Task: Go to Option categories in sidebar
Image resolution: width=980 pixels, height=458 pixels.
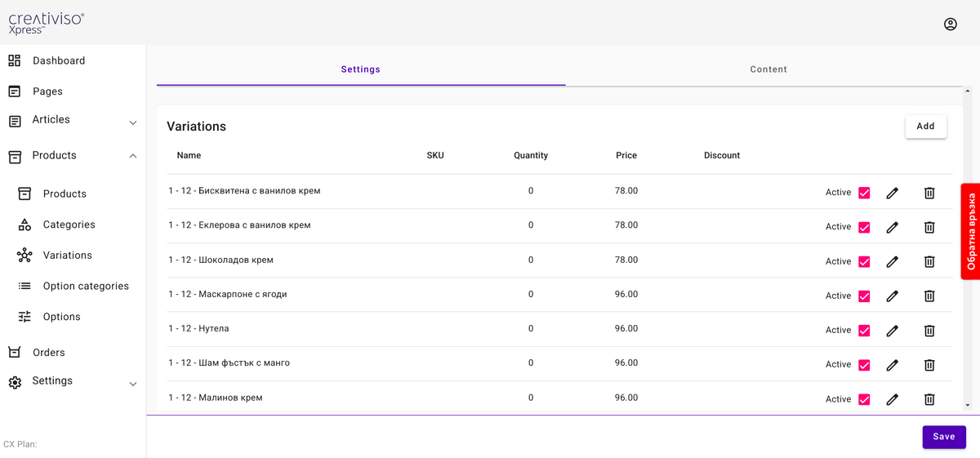Action: 86,286
